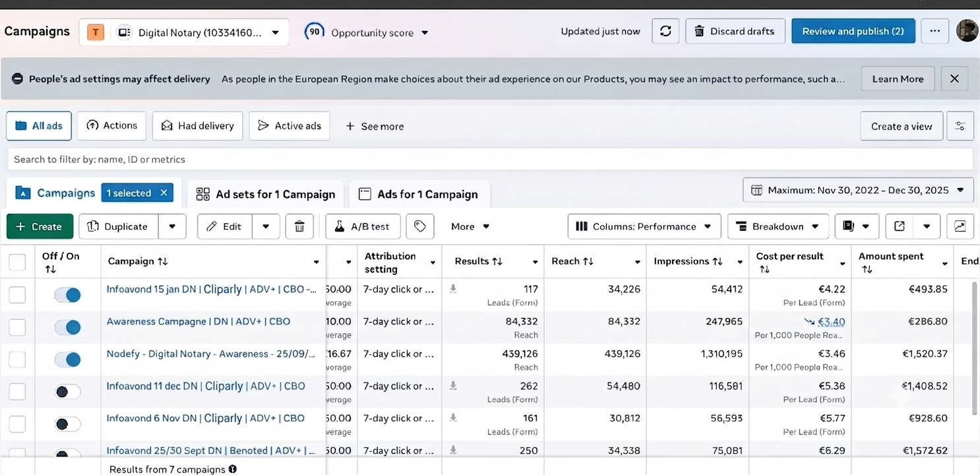
Task: Expand the Edit options arrow
Action: pyautogui.click(x=266, y=226)
